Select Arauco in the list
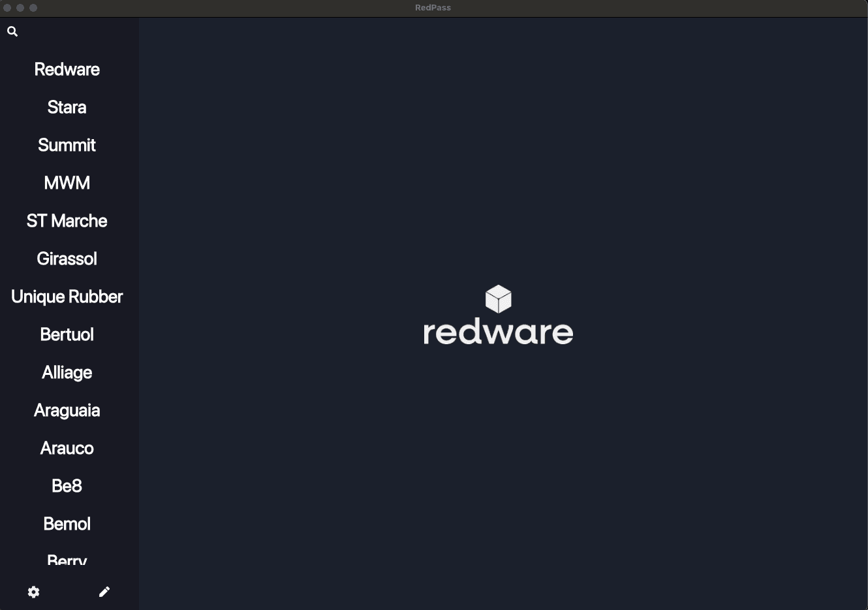Image resolution: width=868 pixels, height=610 pixels. click(x=67, y=448)
